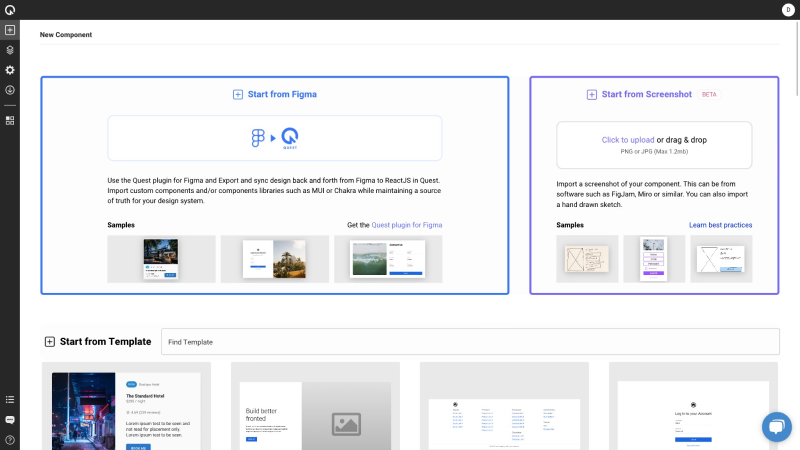
Task: Open the settings gear in sidebar
Action: tap(10, 70)
